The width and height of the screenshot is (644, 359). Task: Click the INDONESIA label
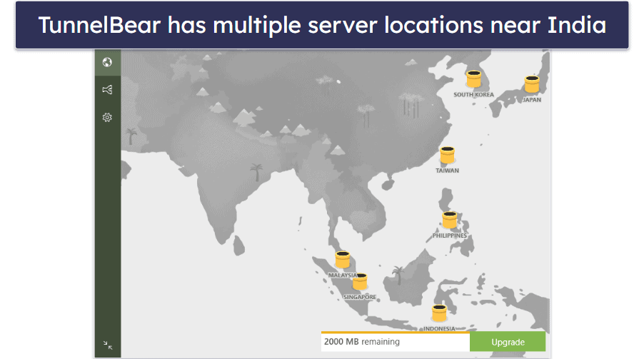(x=439, y=328)
